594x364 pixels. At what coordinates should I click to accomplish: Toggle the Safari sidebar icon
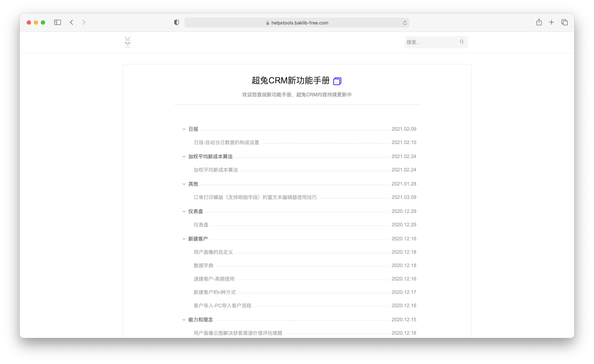(x=57, y=22)
